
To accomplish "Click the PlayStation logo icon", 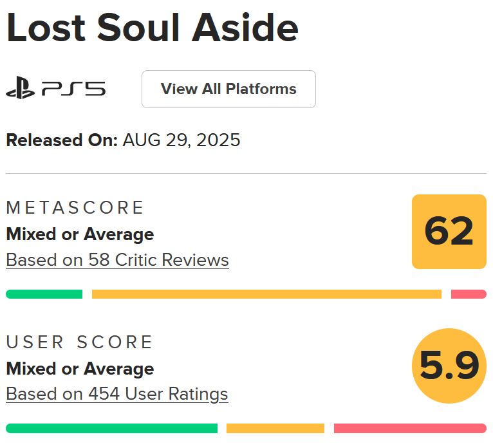I will click(x=20, y=89).
